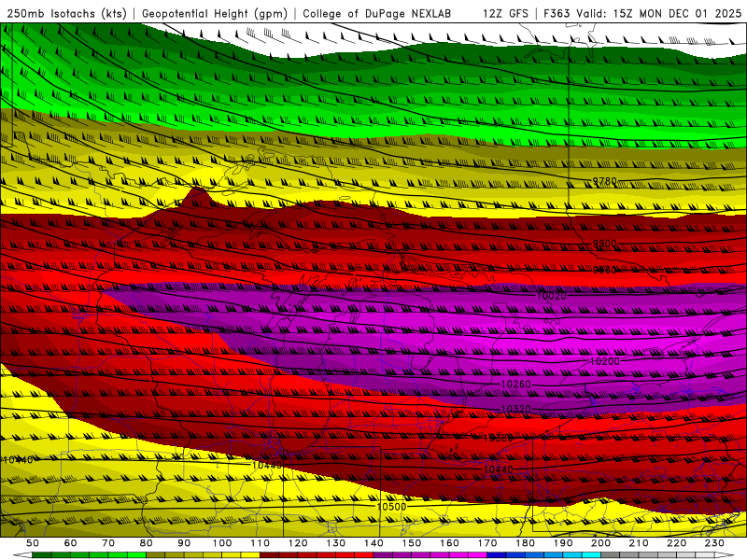
Task: Click the 60 value on the color scale
Action: click(x=71, y=543)
